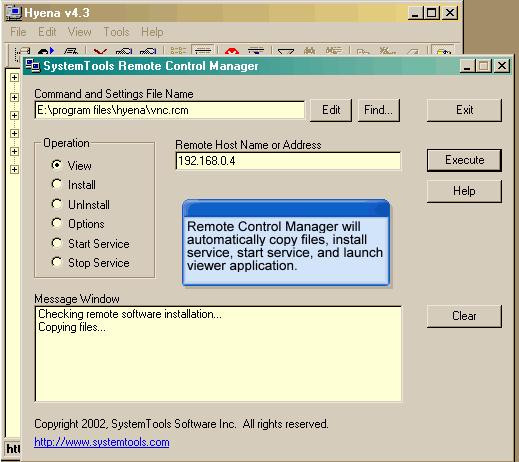Screen dimensions: 519x462
Task: Open the Help menu in Hyena
Action: (152, 32)
